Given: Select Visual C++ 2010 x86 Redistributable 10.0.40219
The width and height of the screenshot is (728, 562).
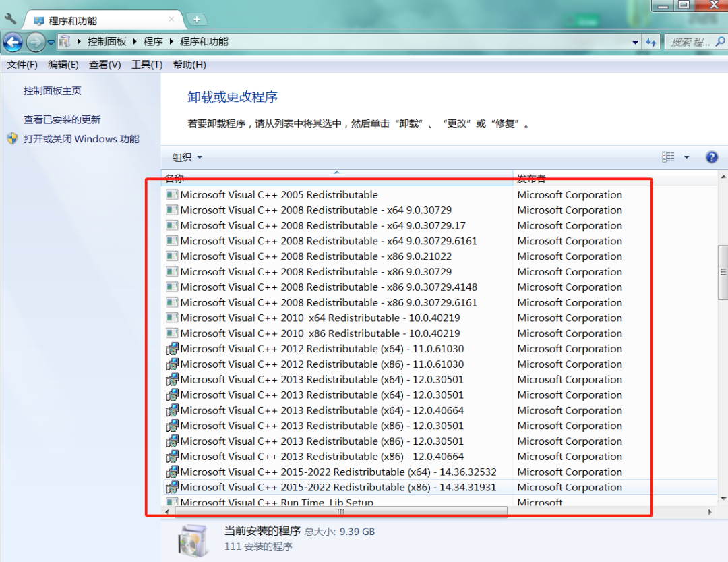Looking at the screenshot, I should click(440, 333).
